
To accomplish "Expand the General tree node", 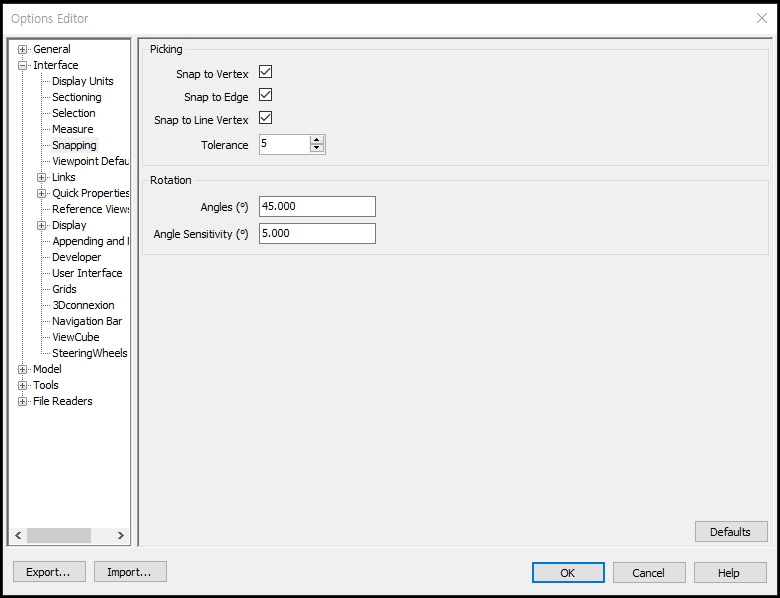I will (x=23, y=49).
